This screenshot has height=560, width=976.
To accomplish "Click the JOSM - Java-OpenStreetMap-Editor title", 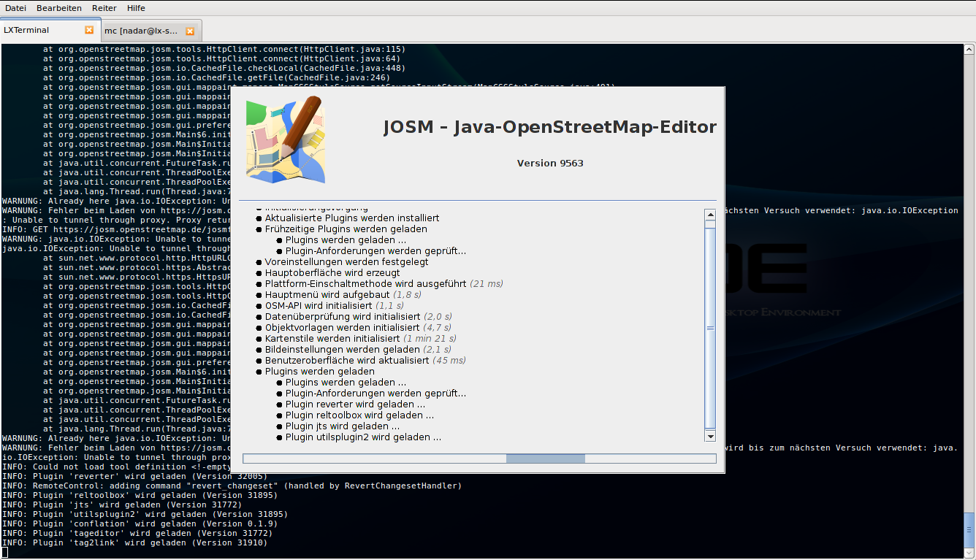I will point(550,127).
